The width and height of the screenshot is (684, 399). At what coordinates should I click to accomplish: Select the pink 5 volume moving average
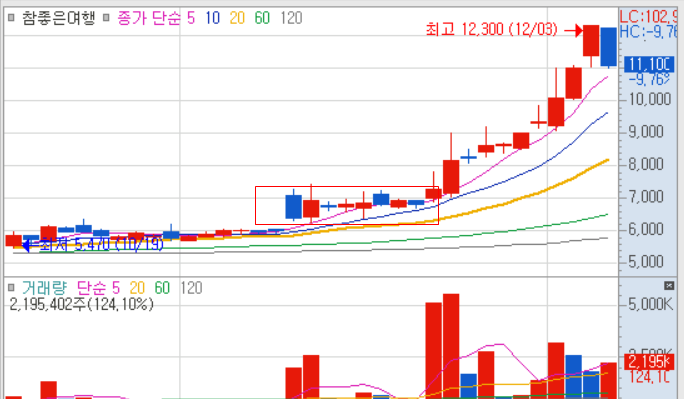tap(116, 288)
